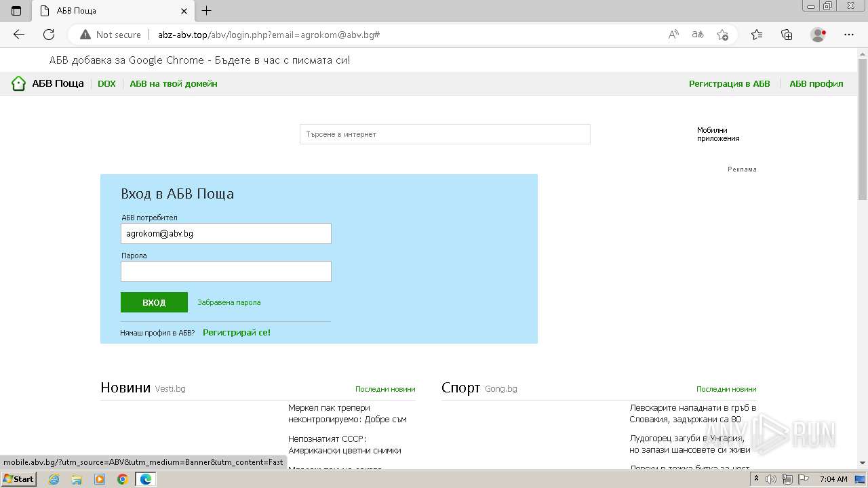Click Регистрирай се! link
Viewport: 868px width, 488px height.
click(237, 333)
